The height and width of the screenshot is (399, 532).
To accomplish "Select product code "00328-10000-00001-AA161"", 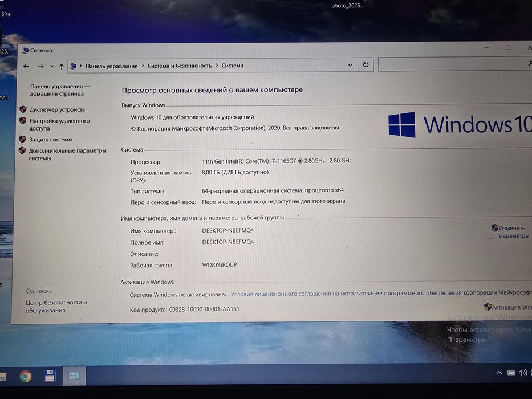I will click(x=204, y=309).
